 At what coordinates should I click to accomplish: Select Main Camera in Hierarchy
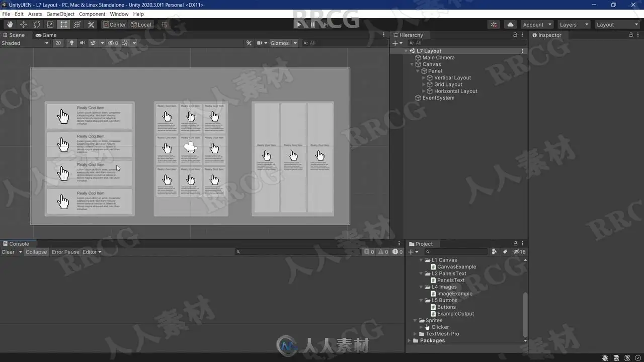[438, 58]
